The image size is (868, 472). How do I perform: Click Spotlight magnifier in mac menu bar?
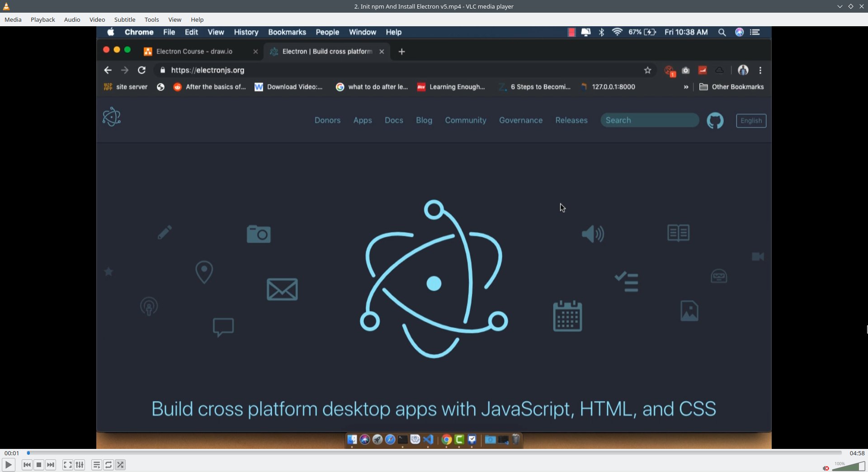tap(722, 32)
